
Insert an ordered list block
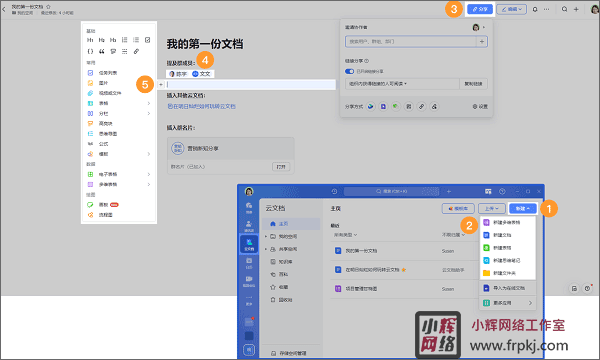click(125, 40)
